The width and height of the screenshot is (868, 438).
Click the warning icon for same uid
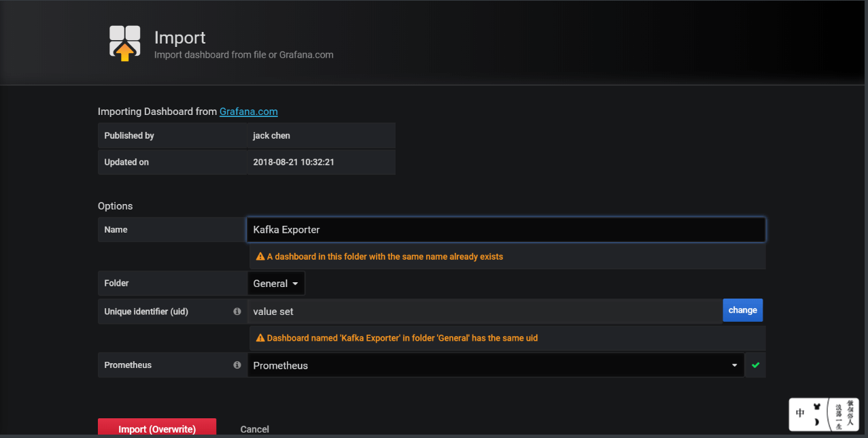pyautogui.click(x=260, y=338)
